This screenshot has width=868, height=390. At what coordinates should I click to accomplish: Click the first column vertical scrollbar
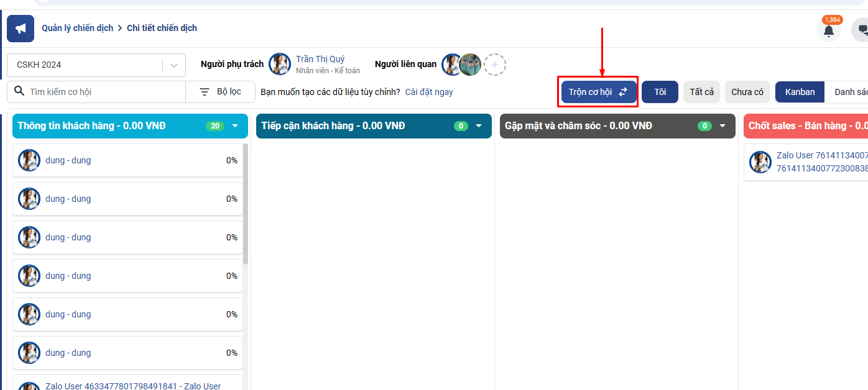[x=246, y=205]
